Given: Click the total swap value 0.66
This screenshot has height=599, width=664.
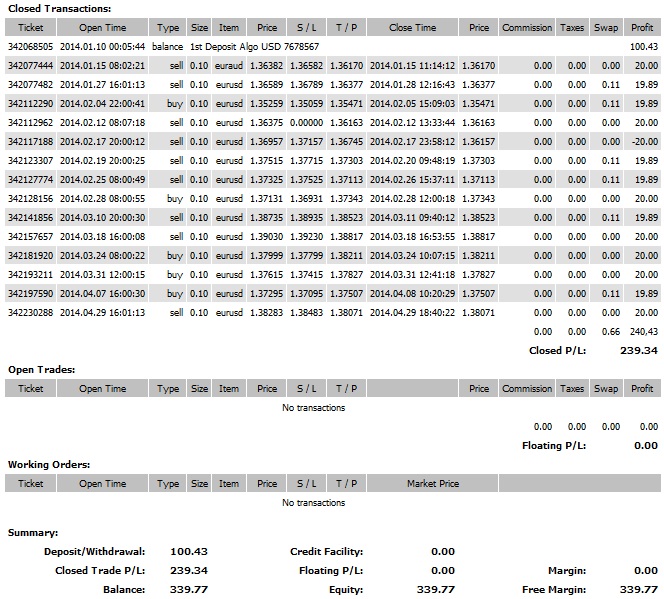Looking at the screenshot, I should click(x=611, y=331).
